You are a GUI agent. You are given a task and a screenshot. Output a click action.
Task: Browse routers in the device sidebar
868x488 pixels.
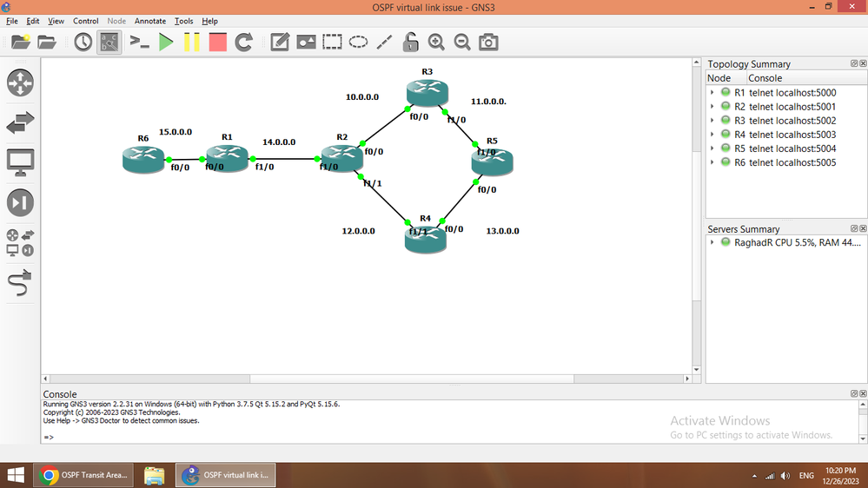[21, 83]
